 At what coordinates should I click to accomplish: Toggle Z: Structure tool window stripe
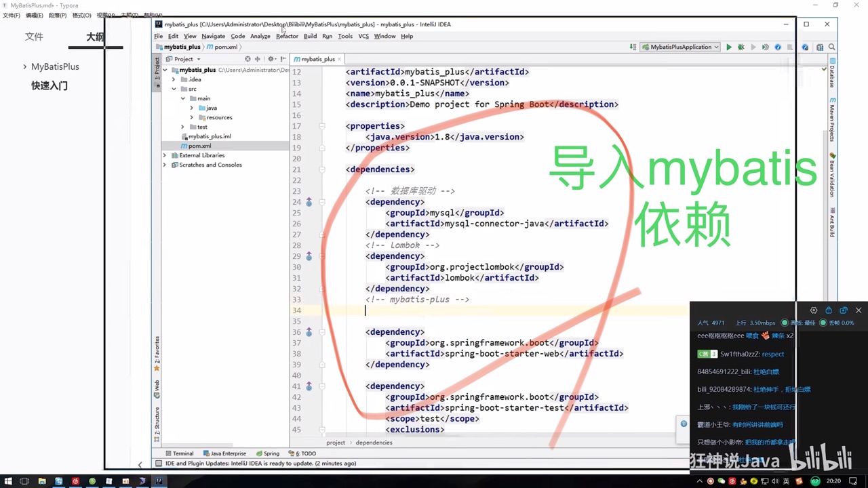point(157,424)
